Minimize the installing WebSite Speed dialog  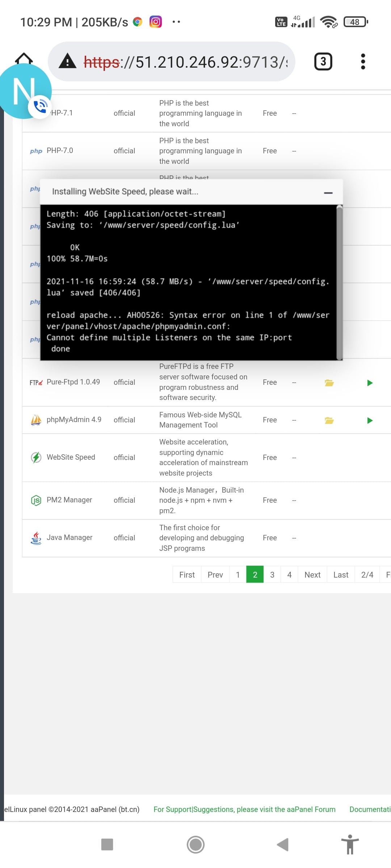(328, 193)
